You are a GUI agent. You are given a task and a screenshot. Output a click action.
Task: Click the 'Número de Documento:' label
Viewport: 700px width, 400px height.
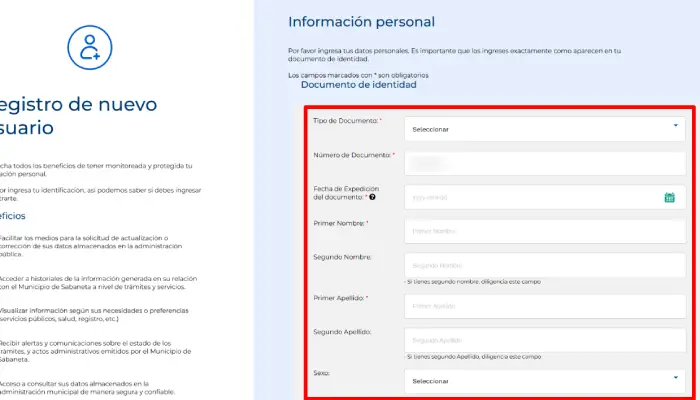[354, 155]
